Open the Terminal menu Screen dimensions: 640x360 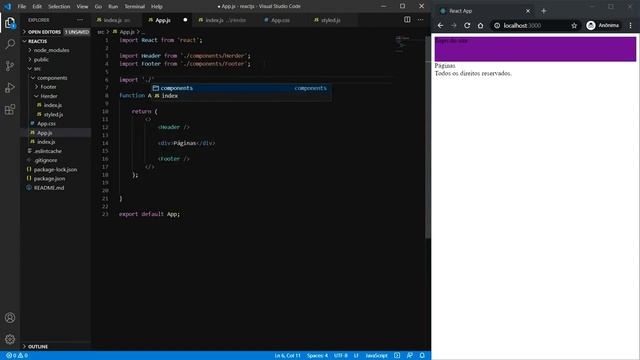[x=135, y=7]
